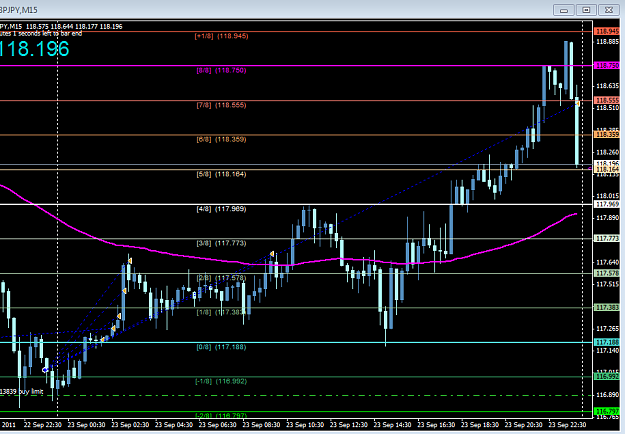The height and width of the screenshot is (434, 625).
Task: Minimize the GBPJPY,M15 chart window
Action: tap(564, 10)
